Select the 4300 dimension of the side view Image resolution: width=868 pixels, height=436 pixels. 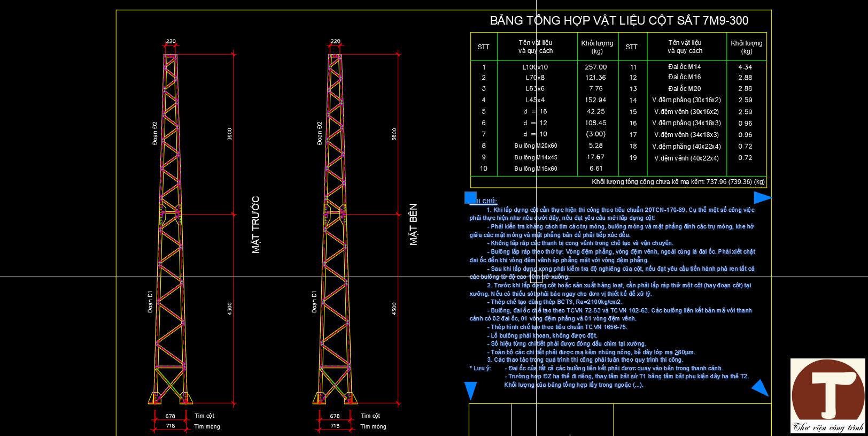point(394,309)
